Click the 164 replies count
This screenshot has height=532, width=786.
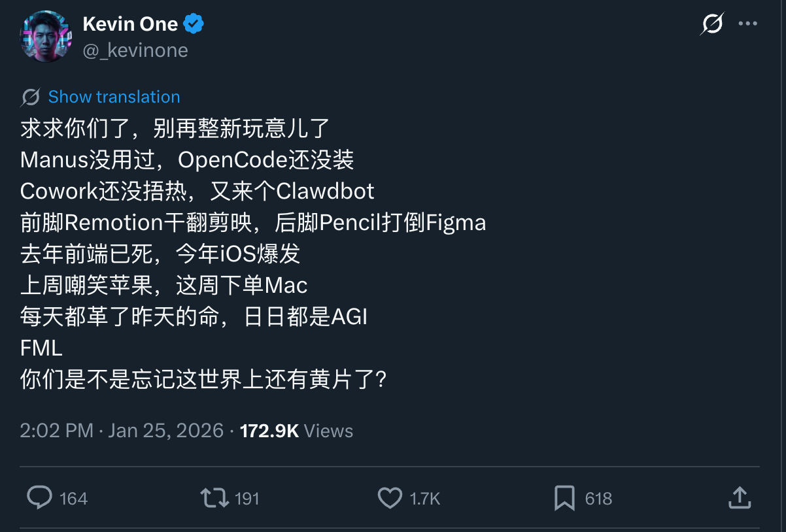73,499
